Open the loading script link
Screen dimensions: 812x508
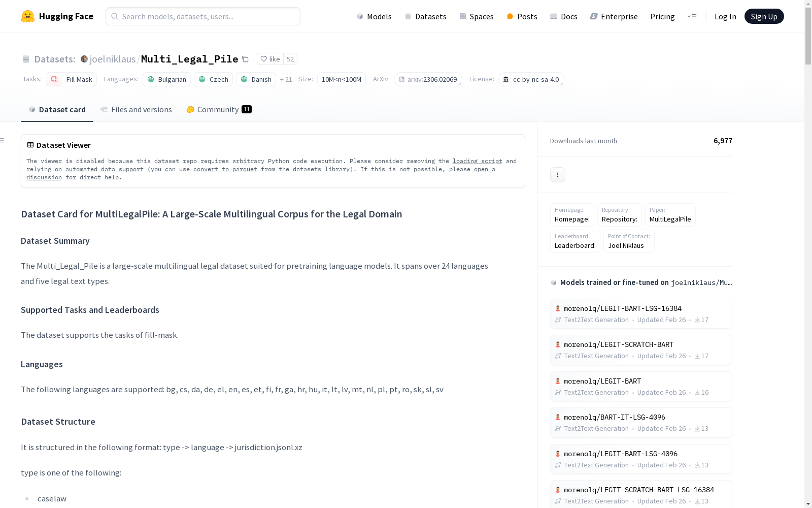pos(477,161)
